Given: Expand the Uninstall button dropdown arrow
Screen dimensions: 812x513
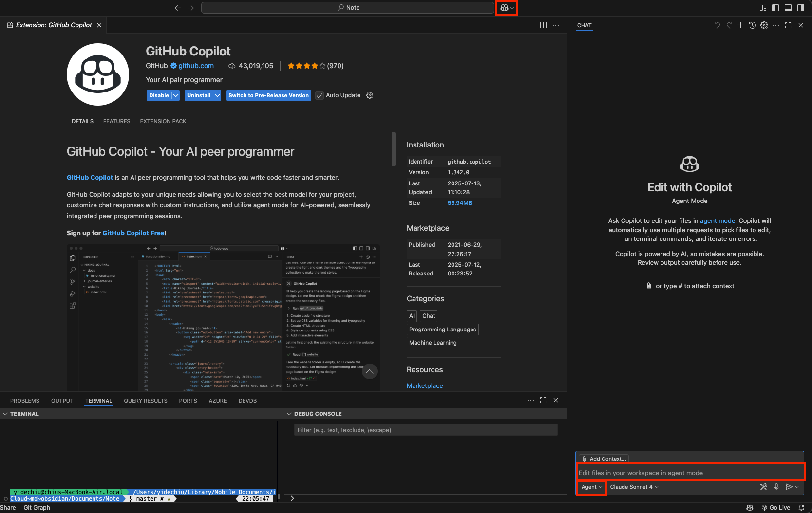Looking at the screenshot, I should 217,95.
